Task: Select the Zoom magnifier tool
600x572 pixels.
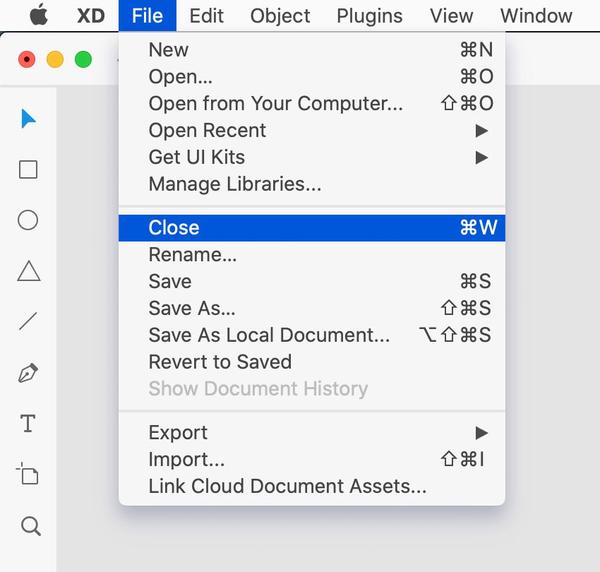Action: tap(30, 526)
